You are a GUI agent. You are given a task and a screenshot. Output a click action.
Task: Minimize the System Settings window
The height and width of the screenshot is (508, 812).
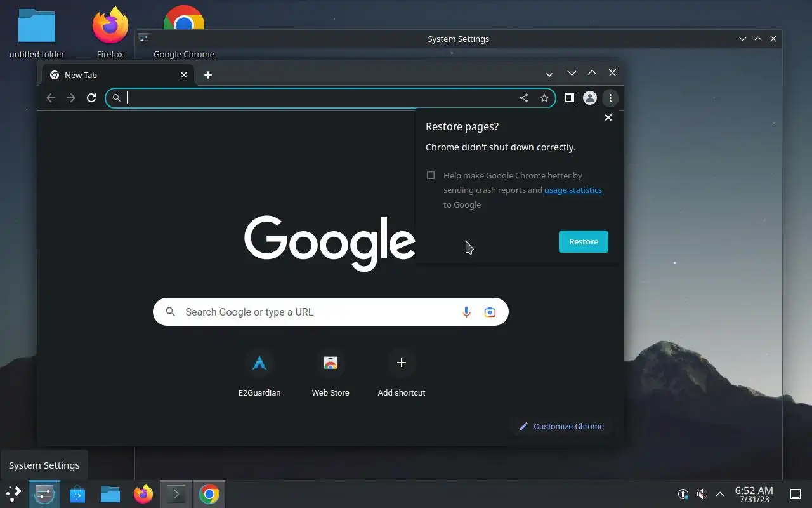tap(743, 39)
